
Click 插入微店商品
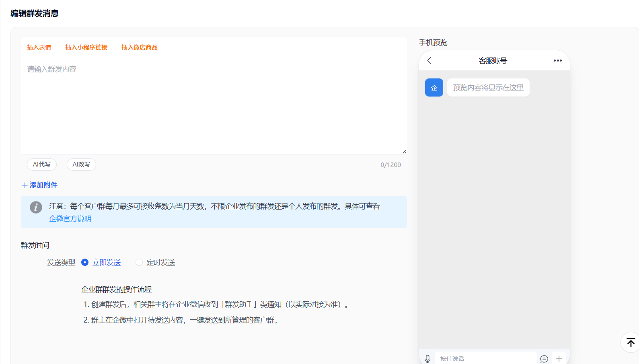click(x=140, y=47)
